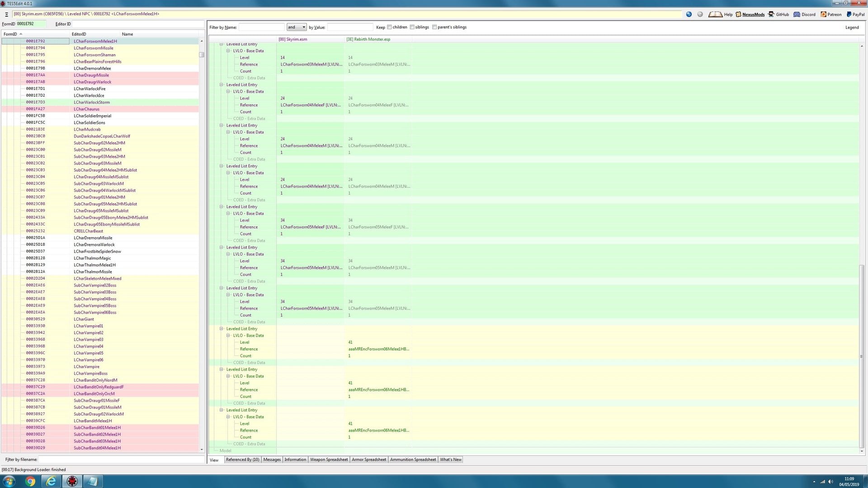
Task: Select record LCharDraugrWarlock
Action: click(x=93, y=82)
